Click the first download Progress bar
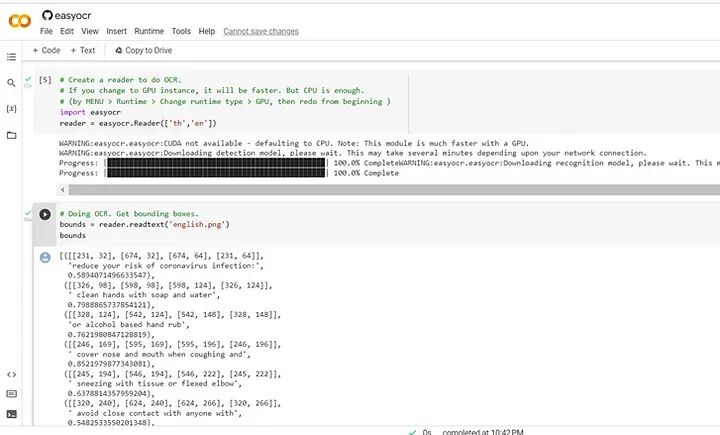The height and width of the screenshot is (435, 720). pos(216,163)
